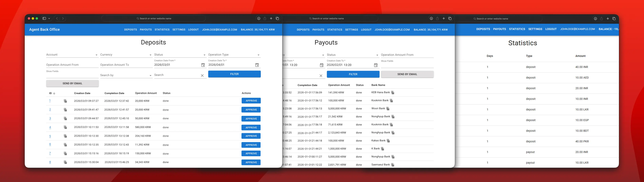Copy icon in deposit row 6
The height and width of the screenshot is (182, 644).
point(65,145)
